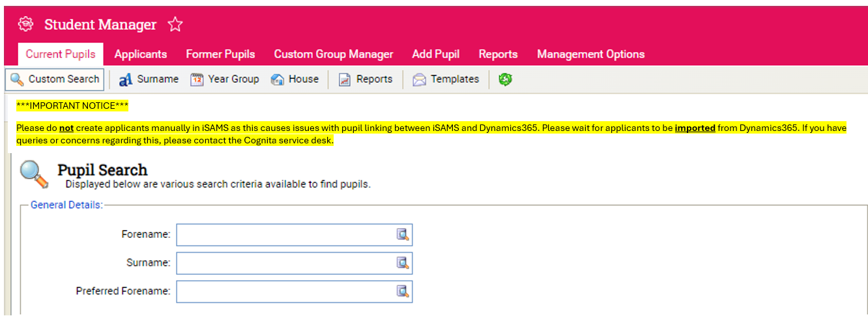Click into the Preferred Forename text field
Viewport: 868px width, 316px height.
click(x=285, y=291)
